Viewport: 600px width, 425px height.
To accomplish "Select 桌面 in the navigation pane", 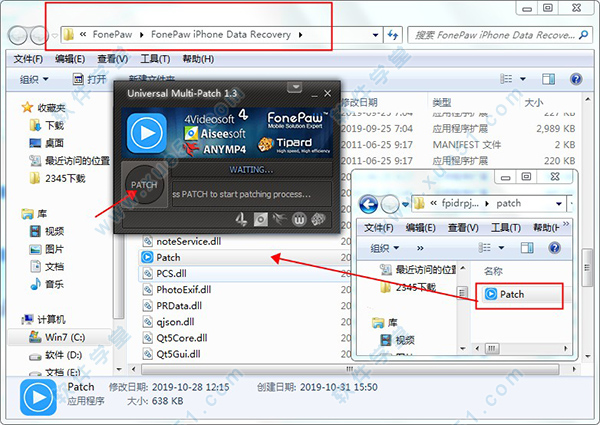I will click(54, 143).
